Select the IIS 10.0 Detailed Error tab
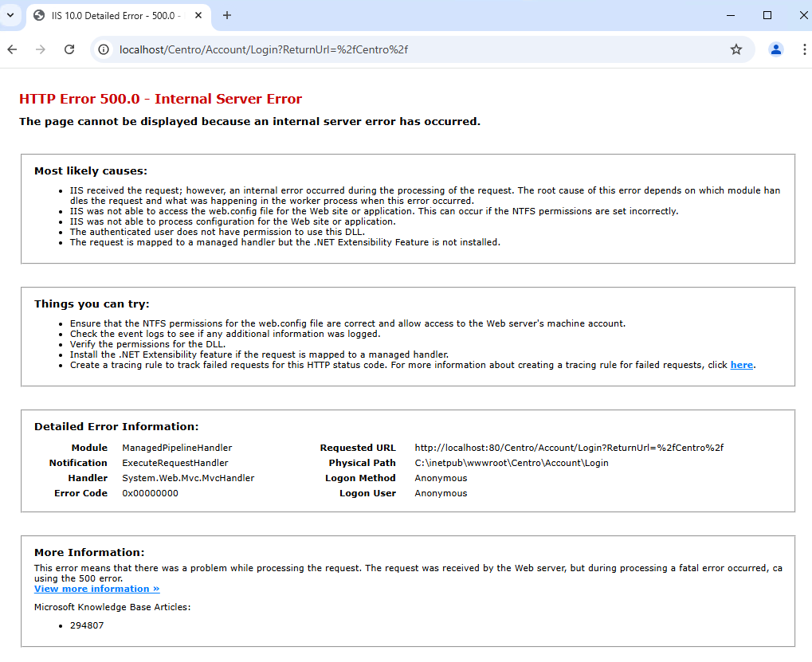This screenshot has width=812, height=662. [x=112, y=15]
